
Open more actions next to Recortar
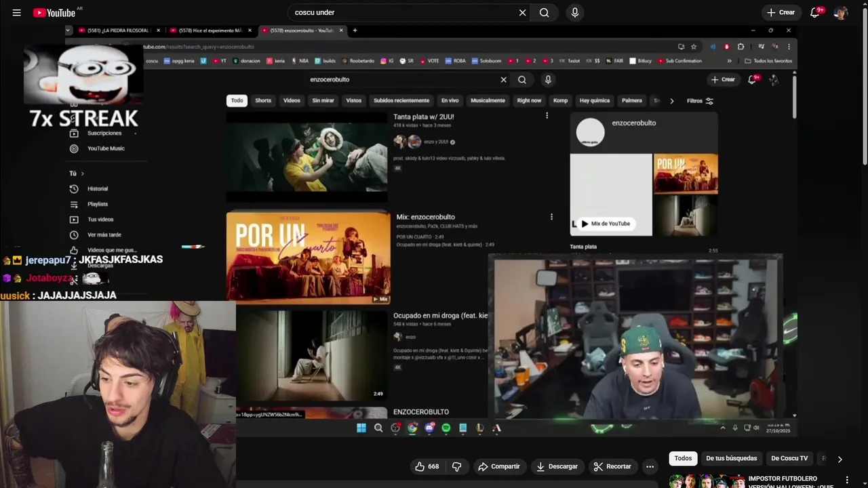pos(650,466)
